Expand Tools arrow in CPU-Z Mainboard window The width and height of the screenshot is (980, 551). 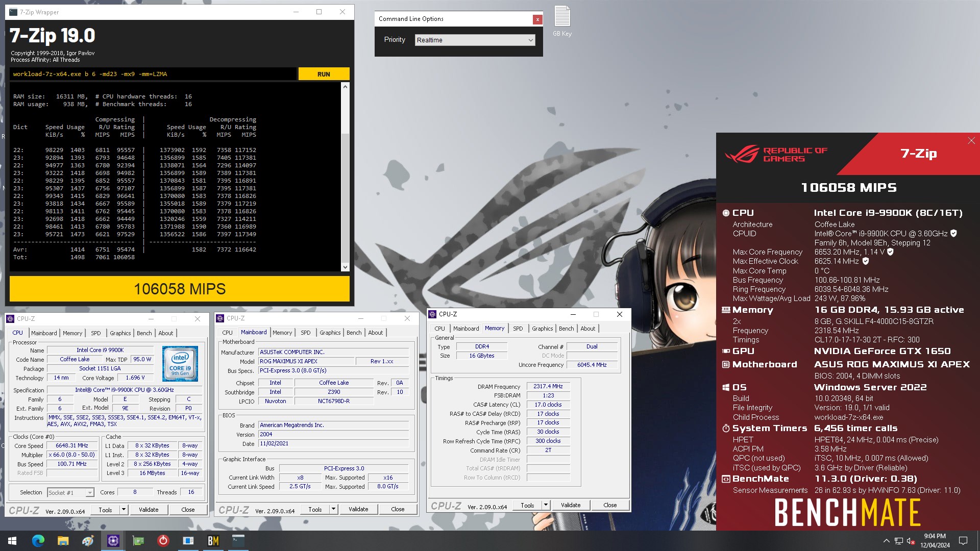[x=333, y=509]
